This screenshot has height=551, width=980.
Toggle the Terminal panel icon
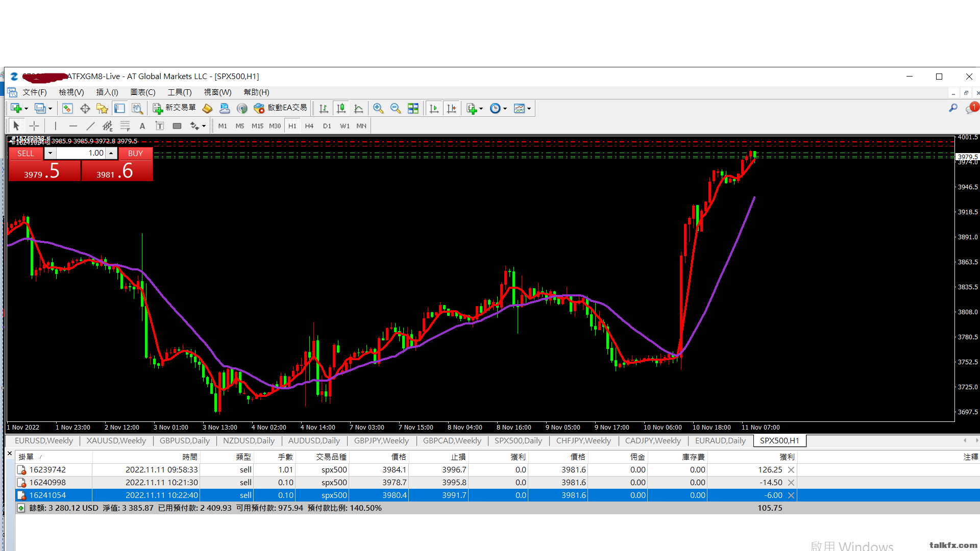pyautogui.click(x=119, y=108)
